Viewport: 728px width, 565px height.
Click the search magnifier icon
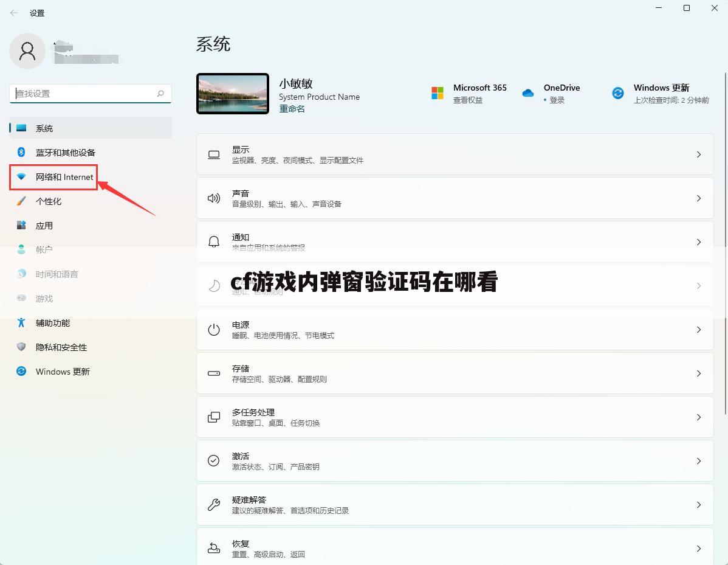(x=160, y=94)
